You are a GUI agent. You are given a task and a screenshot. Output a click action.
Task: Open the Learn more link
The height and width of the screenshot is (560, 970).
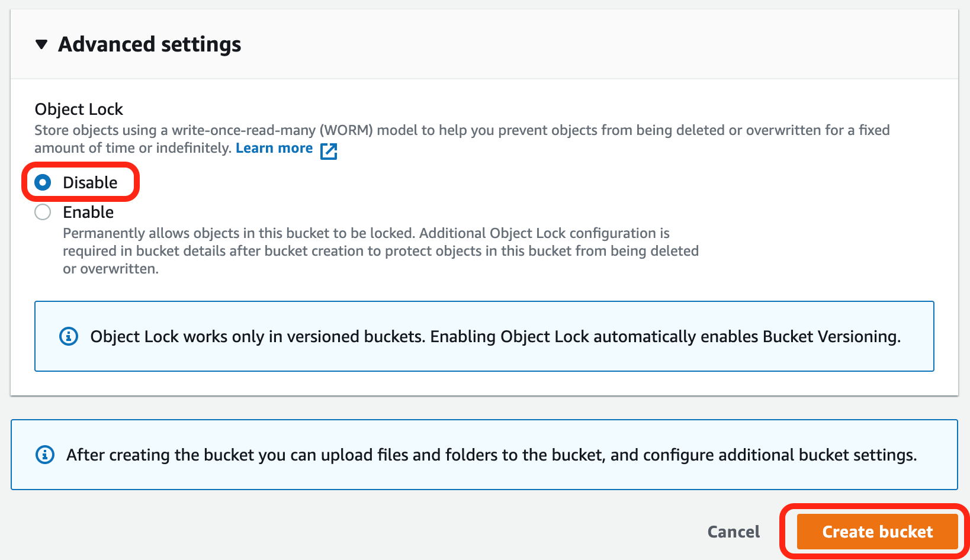coord(274,148)
